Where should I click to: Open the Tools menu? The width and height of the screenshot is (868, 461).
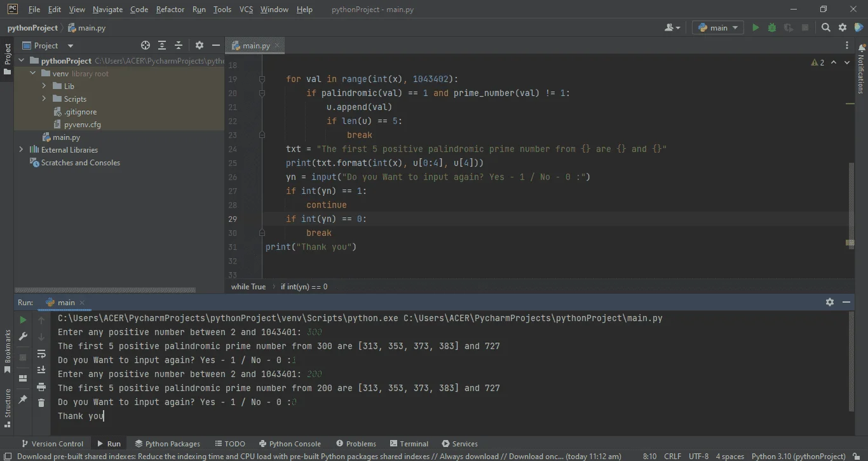click(222, 10)
